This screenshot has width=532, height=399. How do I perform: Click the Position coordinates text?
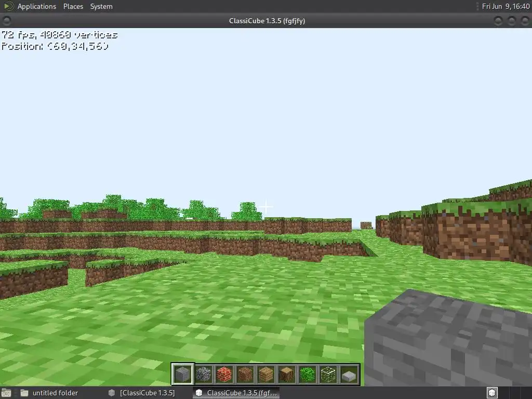click(55, 46)
